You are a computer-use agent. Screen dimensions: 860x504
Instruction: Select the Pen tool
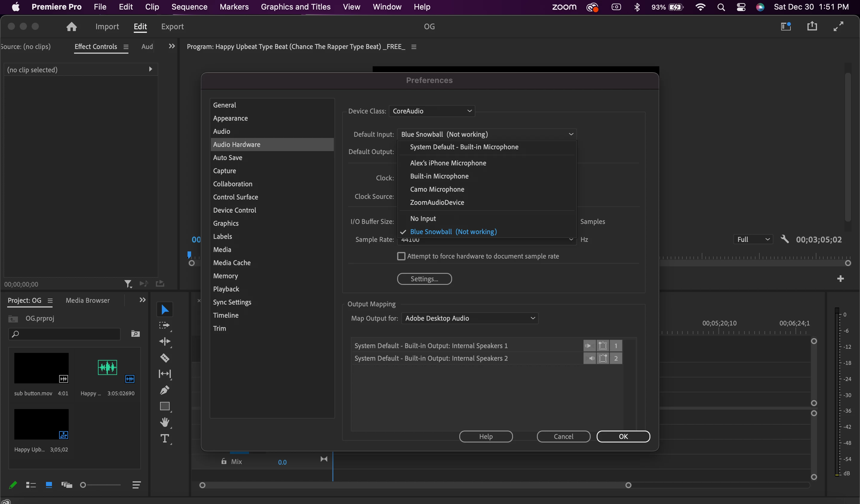pyautogui.click(x=165, y=390)
